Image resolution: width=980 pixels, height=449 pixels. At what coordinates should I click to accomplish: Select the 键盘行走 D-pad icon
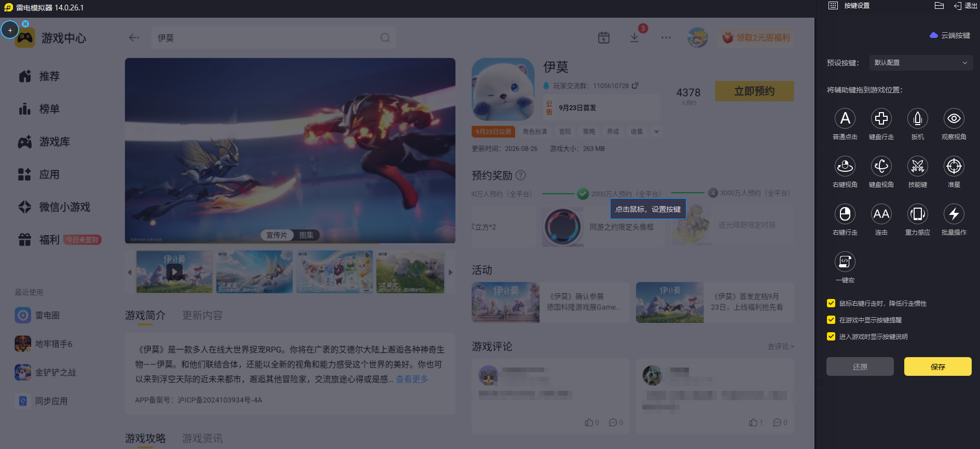pos(881,118)
